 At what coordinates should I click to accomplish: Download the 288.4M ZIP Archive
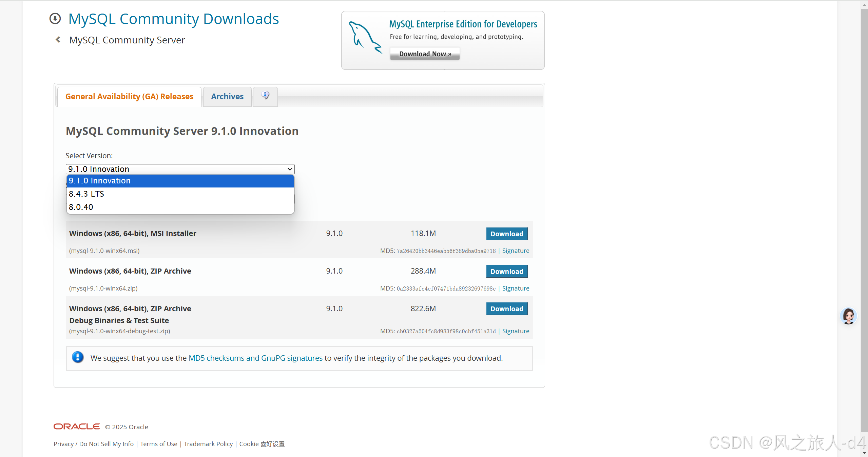click(x=507, y=272)
